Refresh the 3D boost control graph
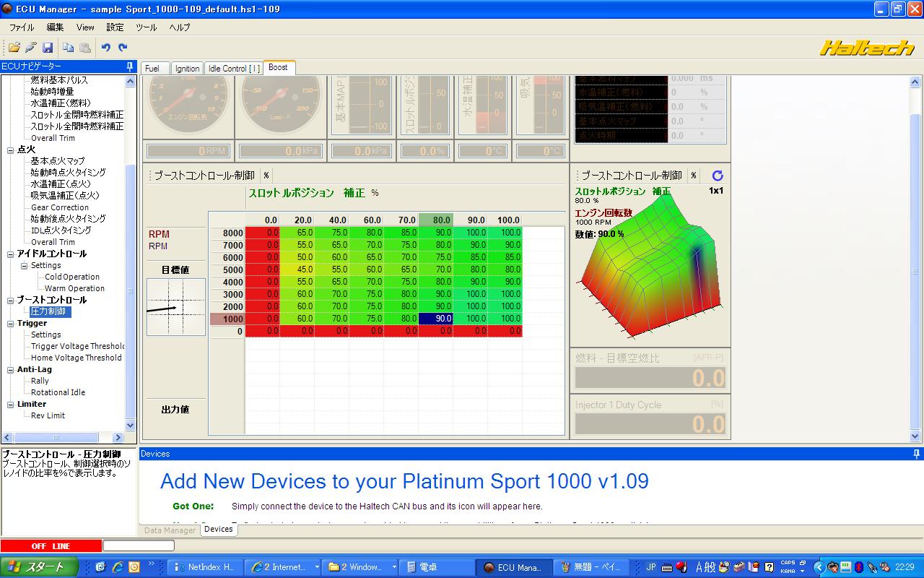 coord(718,176)
